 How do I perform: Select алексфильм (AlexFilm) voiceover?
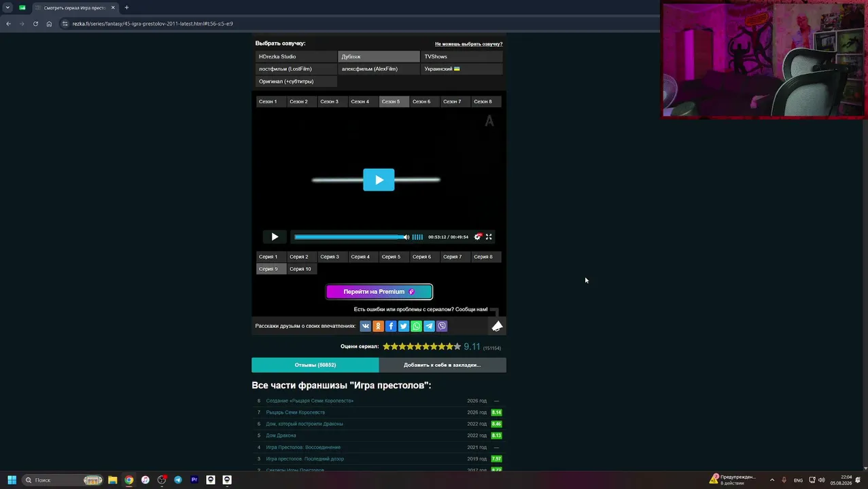coord(379,69)
